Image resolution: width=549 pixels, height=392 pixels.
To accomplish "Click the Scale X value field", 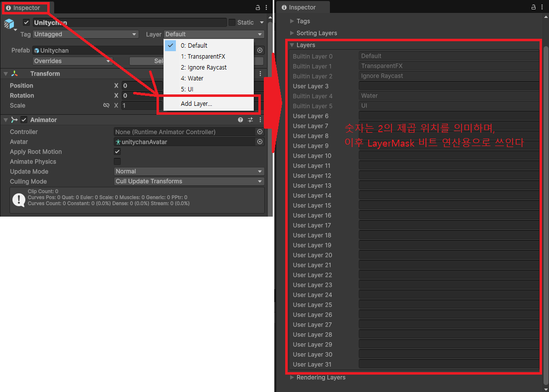I will [142, 105].
